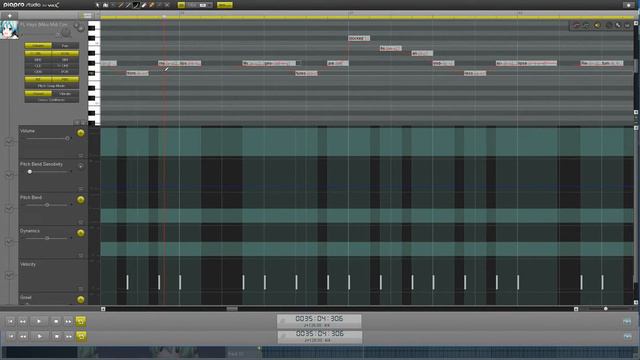The height and width of the screenshot is (360, 640).
Task: Select the highlighted curve tool in top toolbar
Action: pyautogui.click(x=136, y=5)
